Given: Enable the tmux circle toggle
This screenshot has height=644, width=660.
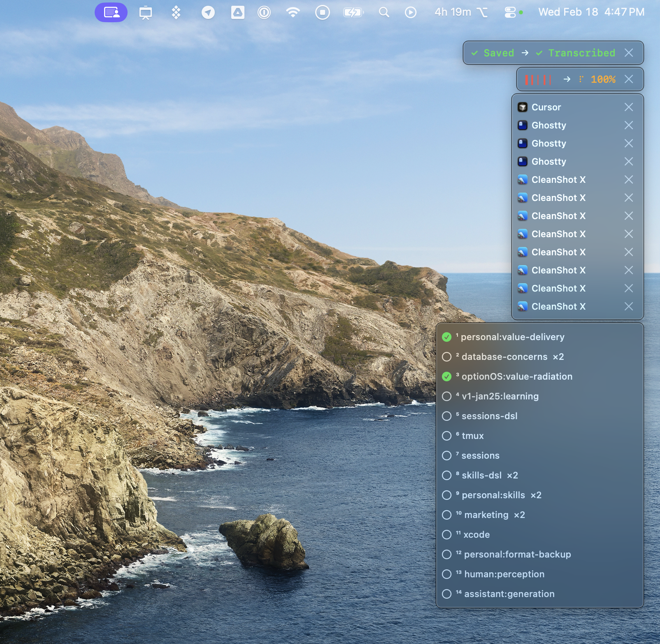Looking at the screenshot, I should click(x=446, y=436).
